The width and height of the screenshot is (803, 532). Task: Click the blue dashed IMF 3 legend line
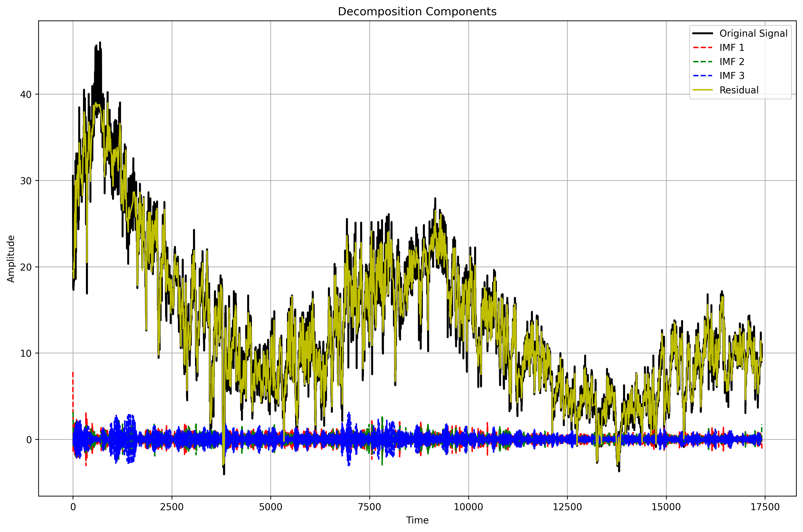tap(702, 76)
